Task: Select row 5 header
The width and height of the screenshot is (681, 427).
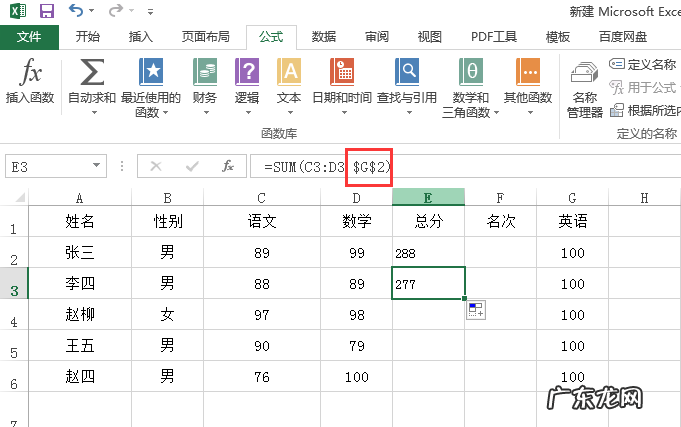Action: tap(14, 346)
